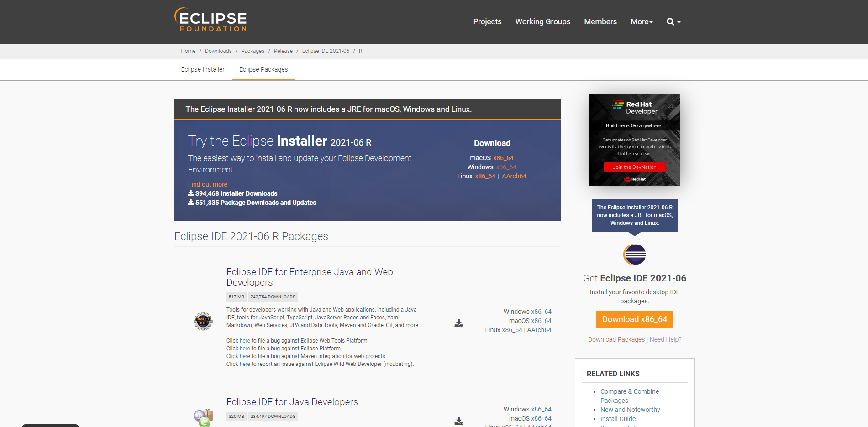
Task: Open the search dropdown icon
Action: 673,21
